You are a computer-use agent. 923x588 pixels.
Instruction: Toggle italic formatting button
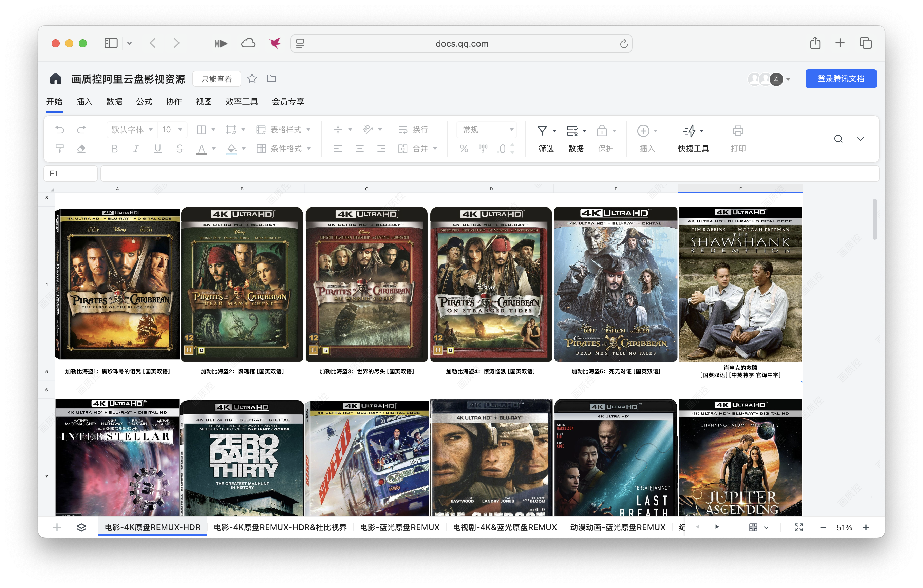136,149
